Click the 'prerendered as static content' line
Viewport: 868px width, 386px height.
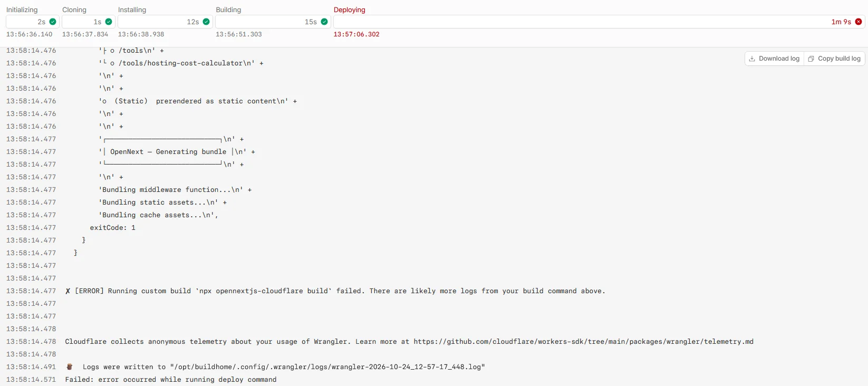point(198,101)
